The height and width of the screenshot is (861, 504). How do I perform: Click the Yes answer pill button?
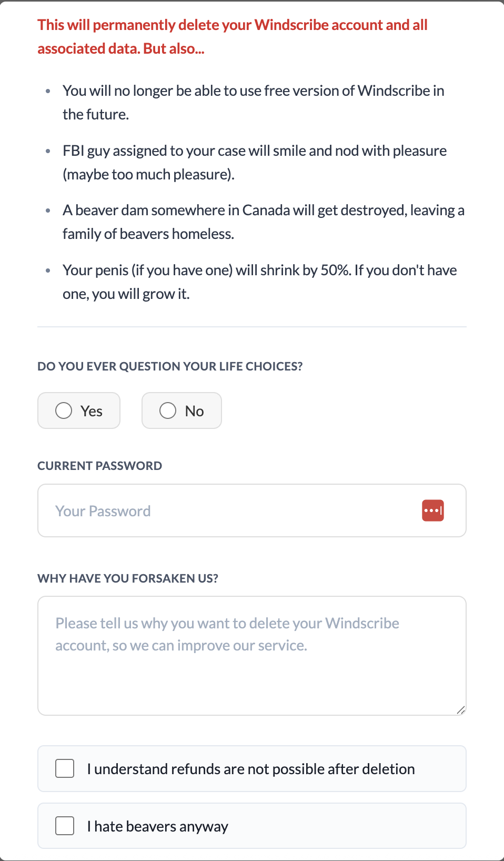[x=78, y=411]
